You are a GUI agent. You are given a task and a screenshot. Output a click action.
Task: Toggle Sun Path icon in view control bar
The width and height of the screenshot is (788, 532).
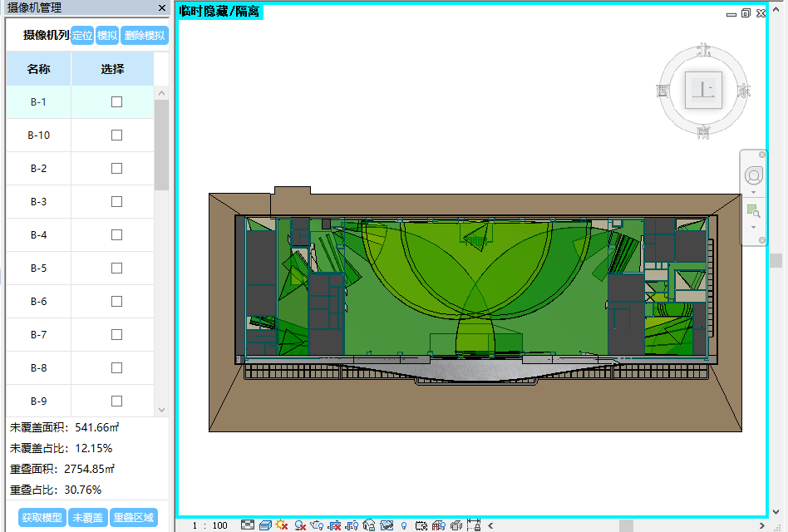[282, 525]
